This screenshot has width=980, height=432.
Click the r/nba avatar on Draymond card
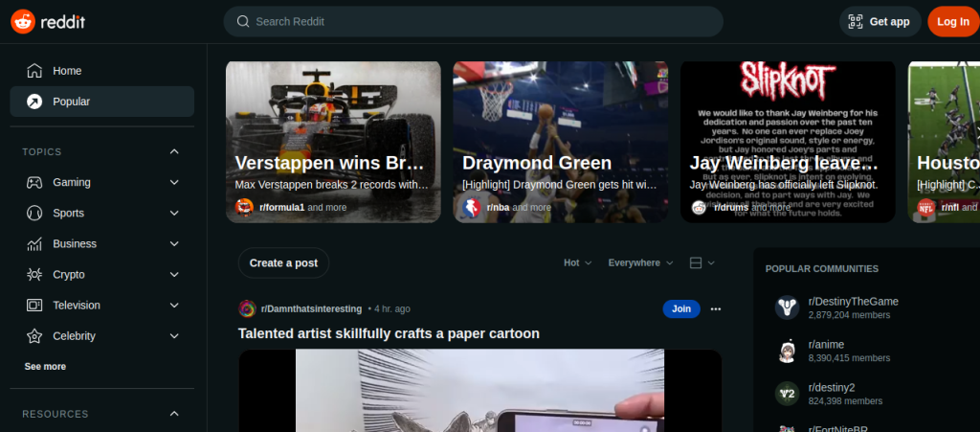(472, 207)
